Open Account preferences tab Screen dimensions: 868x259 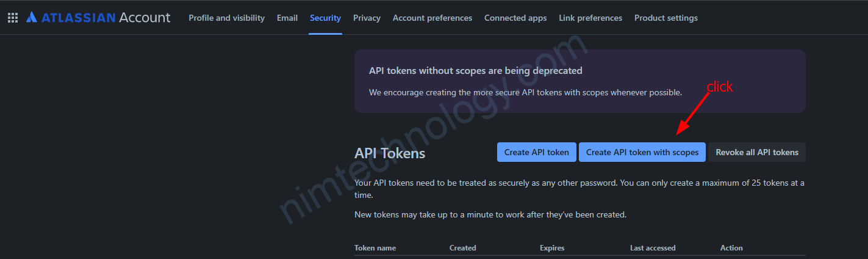coord(432,18)
